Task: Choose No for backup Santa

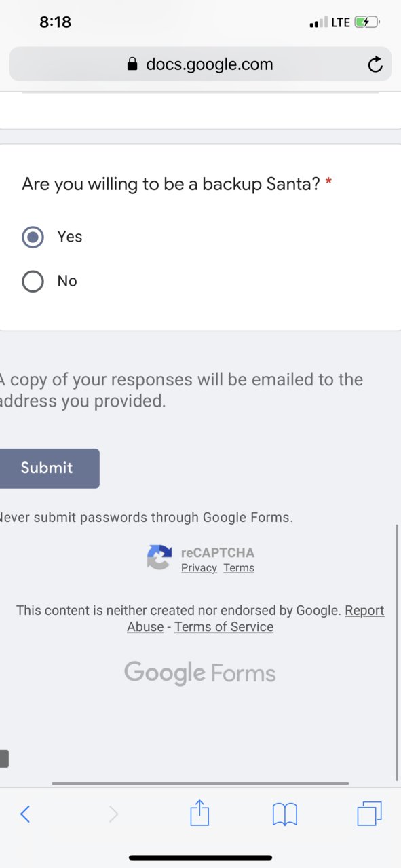Action: pyautogui.click(x=33, y=281)
